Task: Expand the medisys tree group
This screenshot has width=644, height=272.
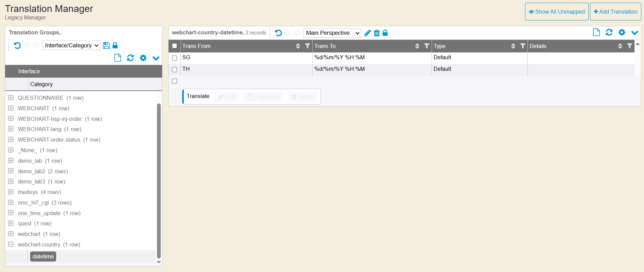Action: click(x=11, y=192)
